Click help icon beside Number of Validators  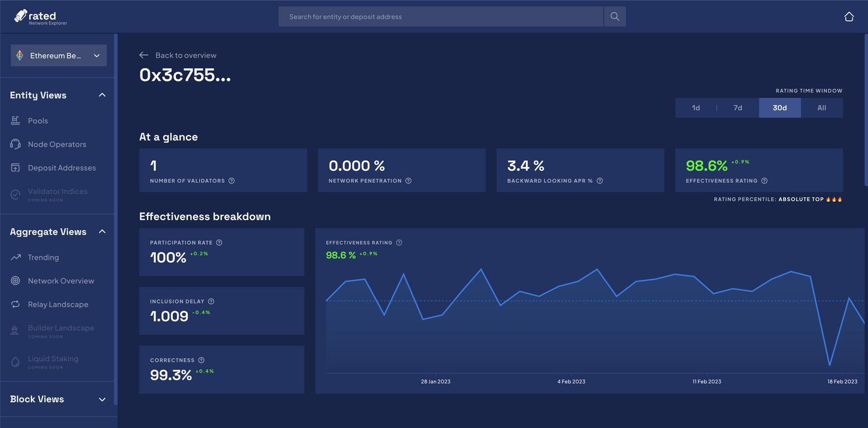point(232,181)
